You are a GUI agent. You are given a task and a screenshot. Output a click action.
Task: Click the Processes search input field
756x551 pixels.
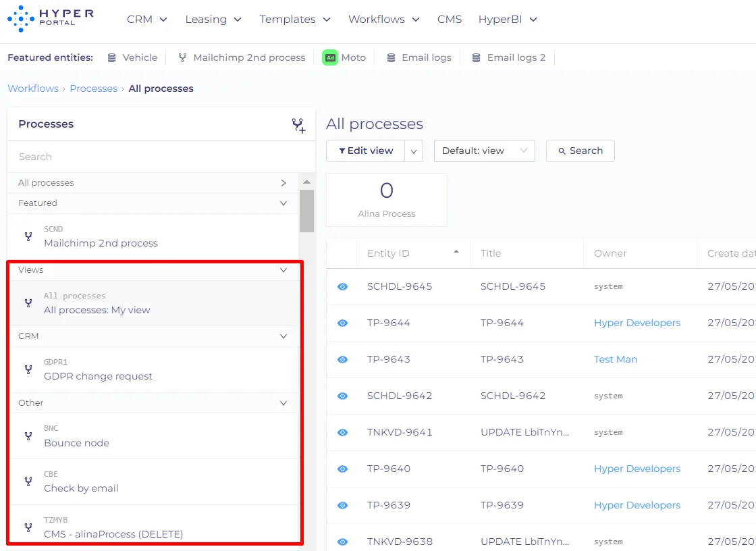coord(161,157)
